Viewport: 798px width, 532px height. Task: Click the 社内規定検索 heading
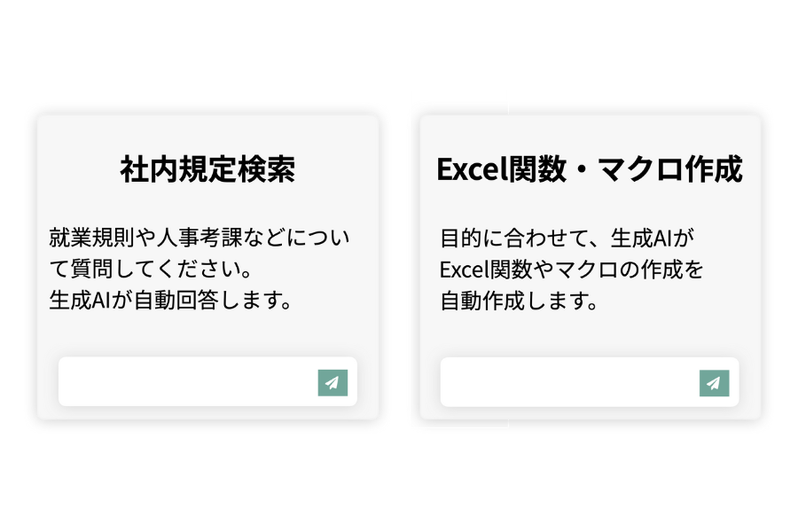[207, 168]
